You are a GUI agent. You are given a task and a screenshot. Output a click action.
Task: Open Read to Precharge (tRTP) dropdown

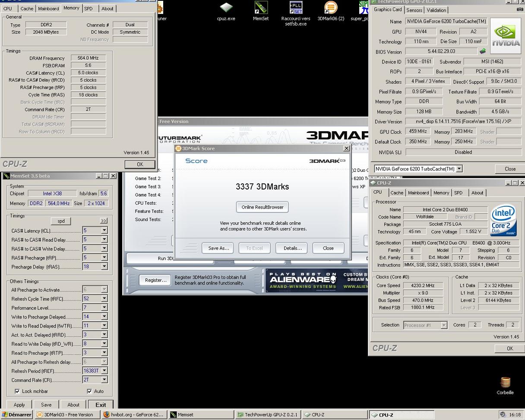[104, 353]
